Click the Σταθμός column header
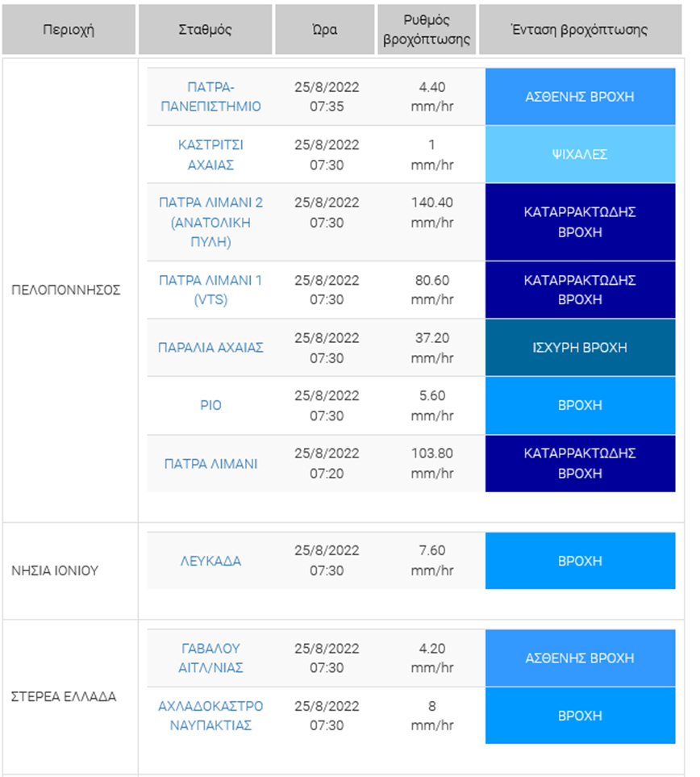The width and height of the screenshot is (700, 777). click(205, 30)
